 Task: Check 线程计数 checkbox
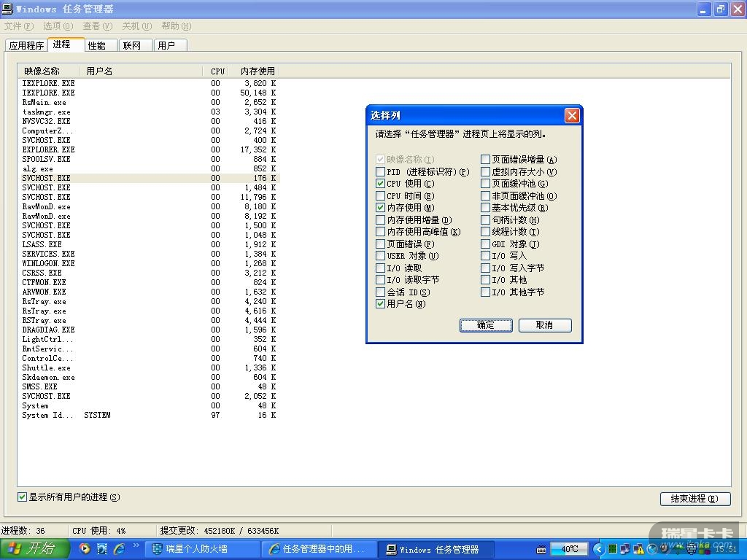485,232
